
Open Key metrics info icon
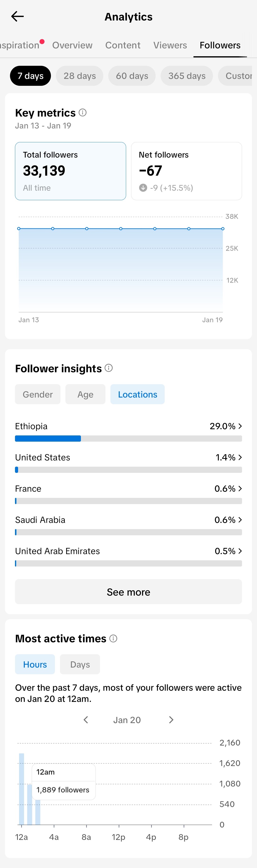pos(83,112)
